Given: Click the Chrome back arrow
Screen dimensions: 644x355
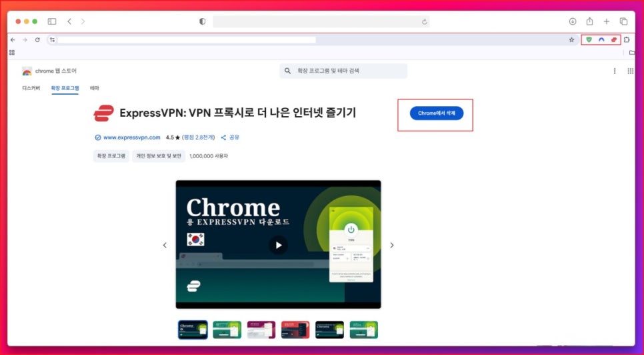Looking at the screenshot, I should (x=13, y=40).
